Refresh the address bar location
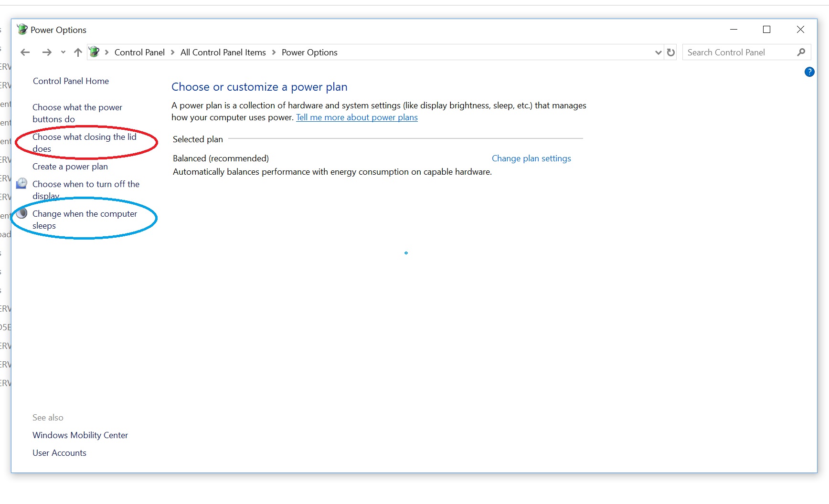This screenshot has width=829, height=504. 670,52
